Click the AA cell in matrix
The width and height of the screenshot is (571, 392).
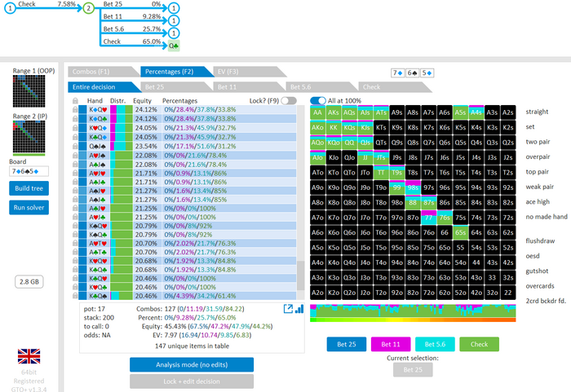click(x=317, y=112)
